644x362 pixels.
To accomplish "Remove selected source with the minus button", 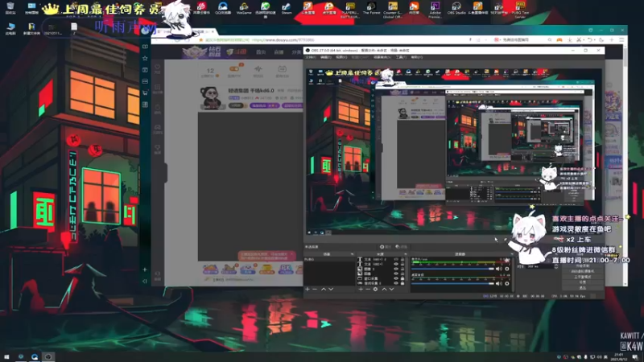I will [368, 289].
